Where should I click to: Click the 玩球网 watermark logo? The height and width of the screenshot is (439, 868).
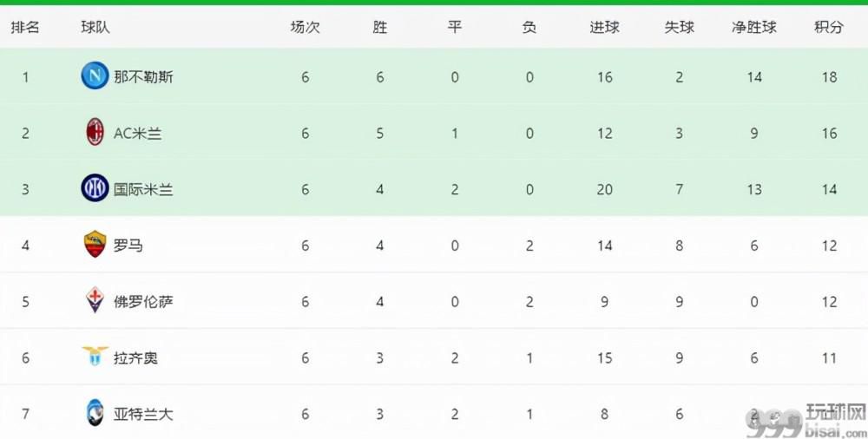[x=806, y=420]
